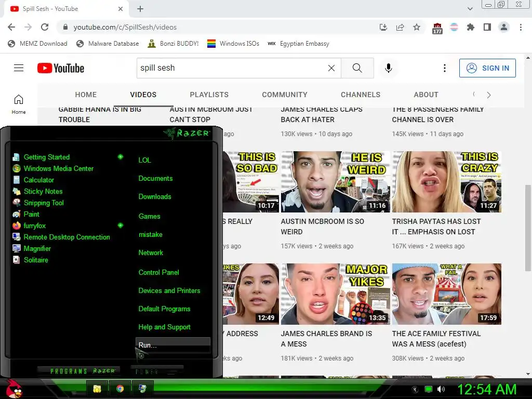Click the SIGN IN button
The height and width of the screenshot is (399, 532).
coord(487,68)
